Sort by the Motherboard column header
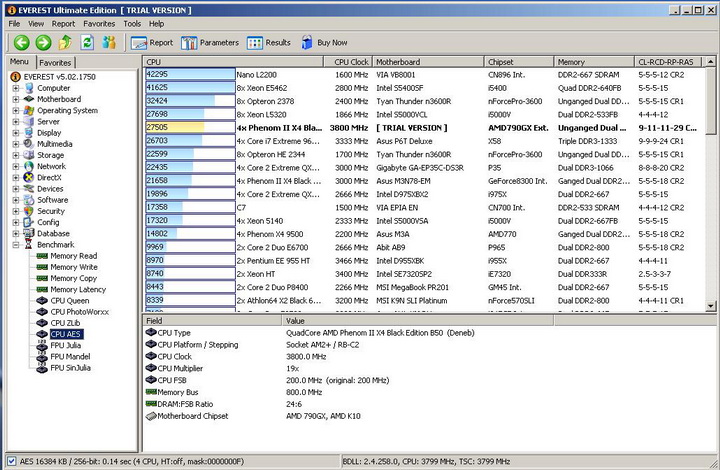 [x=428, y=62]
